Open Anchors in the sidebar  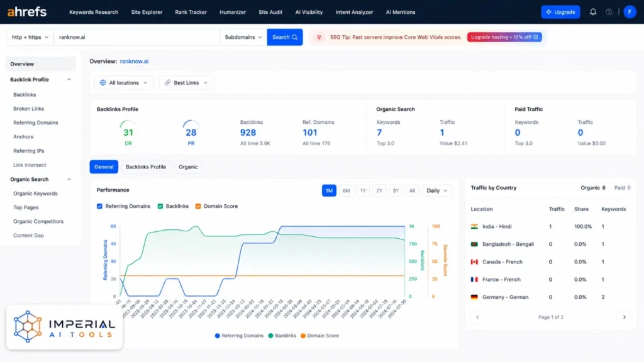point(23,136)
